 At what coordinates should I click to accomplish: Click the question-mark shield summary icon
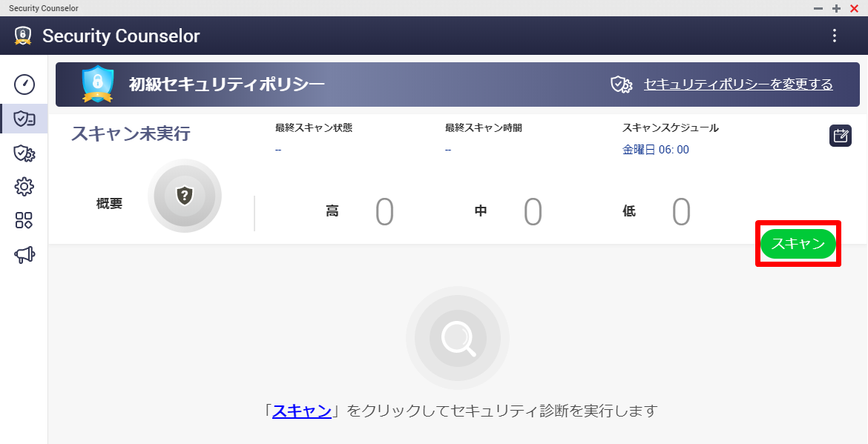pos(184,196)
